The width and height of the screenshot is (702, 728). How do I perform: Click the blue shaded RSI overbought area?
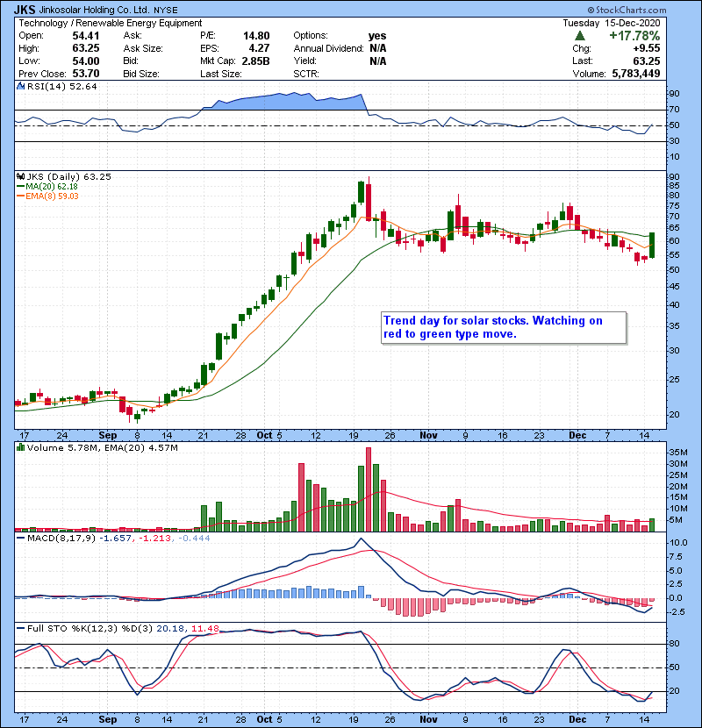tap(290, 102)
